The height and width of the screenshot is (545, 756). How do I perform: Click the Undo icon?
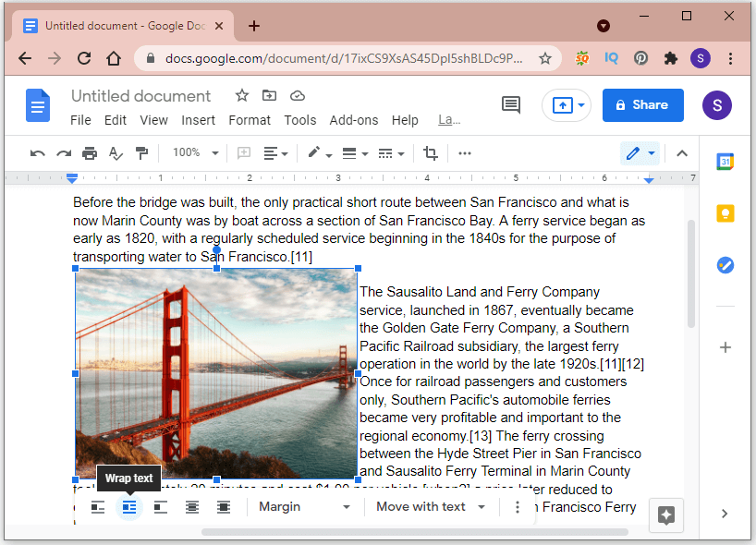coord(37,152)
